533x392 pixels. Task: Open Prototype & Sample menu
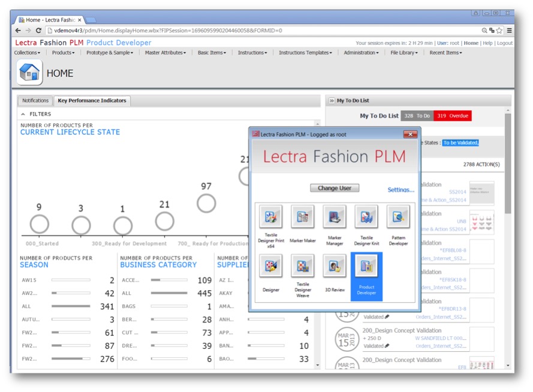pos(110,53)
